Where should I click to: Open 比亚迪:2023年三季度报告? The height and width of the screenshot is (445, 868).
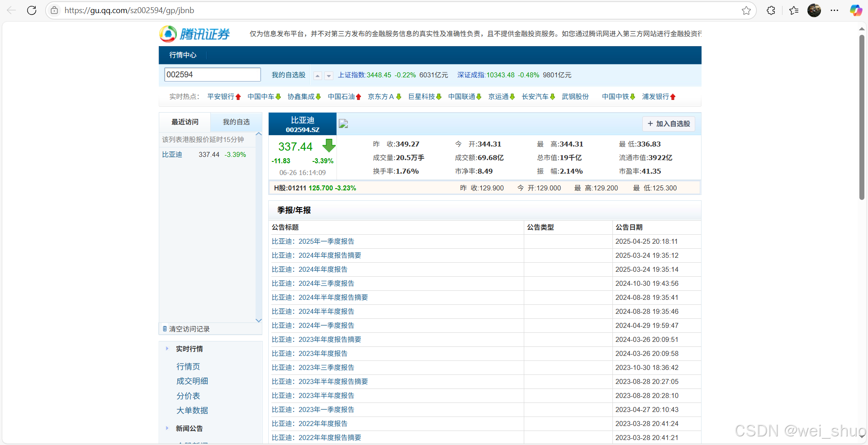coord(313,368)
